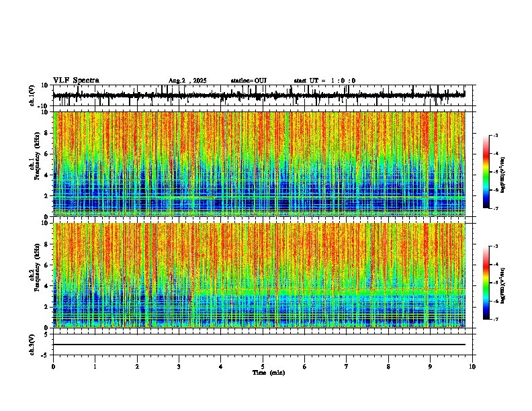
Task: Click the time axis tick label "7"
Action: (347, 367)
